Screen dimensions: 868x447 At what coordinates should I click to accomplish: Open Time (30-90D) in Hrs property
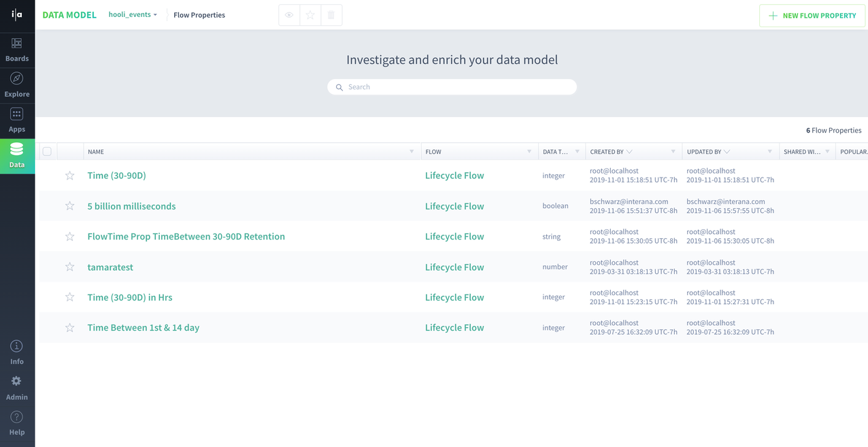[x=129, y=297]
